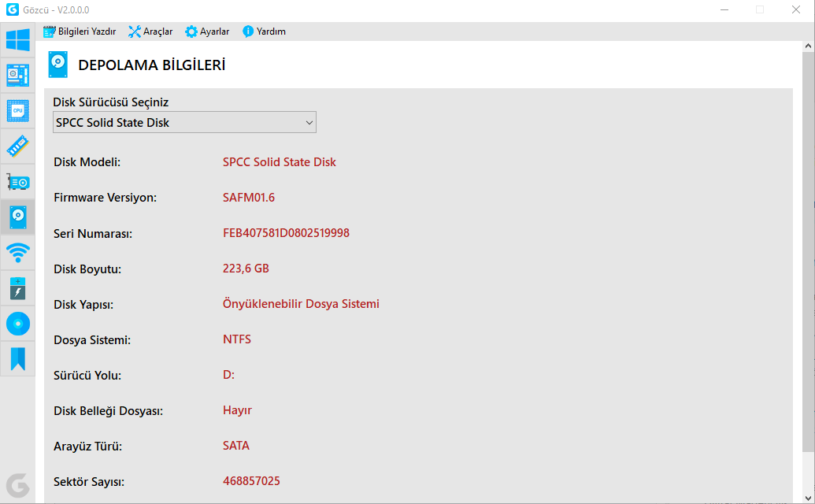Viewport: 815px width, 504px height.
Task: Click the Gözcü app icon in title bar
Action: [x=12, y=10]
